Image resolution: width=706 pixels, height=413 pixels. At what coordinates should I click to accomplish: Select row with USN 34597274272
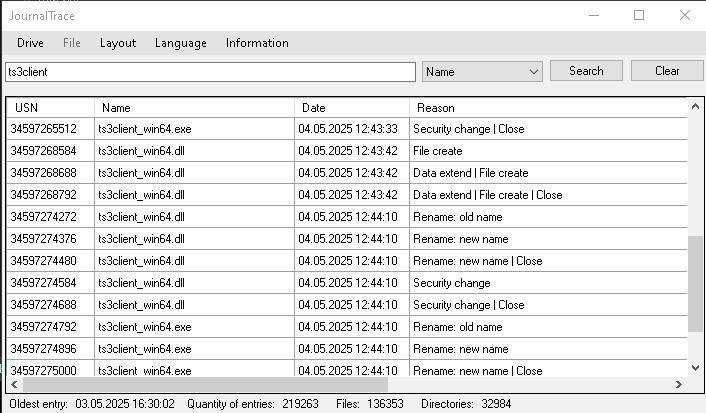click(347, 217)
